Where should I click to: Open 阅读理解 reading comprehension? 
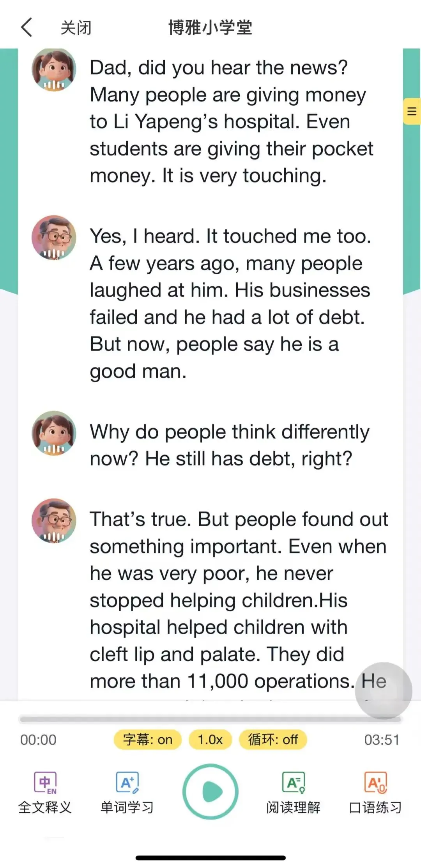click(x=293, y=793)
